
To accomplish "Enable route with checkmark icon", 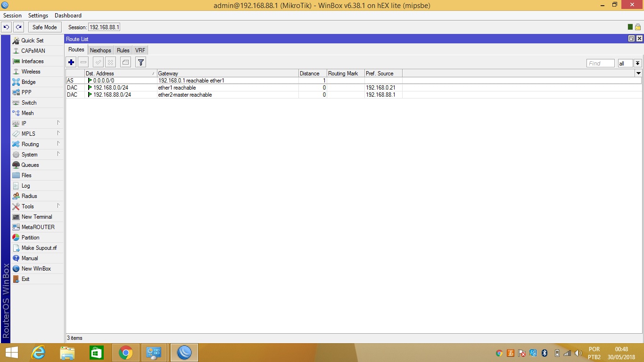I will [x=98, y=62].
